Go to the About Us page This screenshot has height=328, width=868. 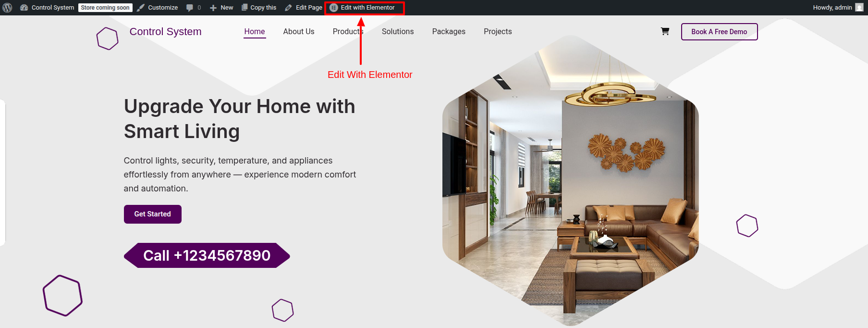[299, 32]
